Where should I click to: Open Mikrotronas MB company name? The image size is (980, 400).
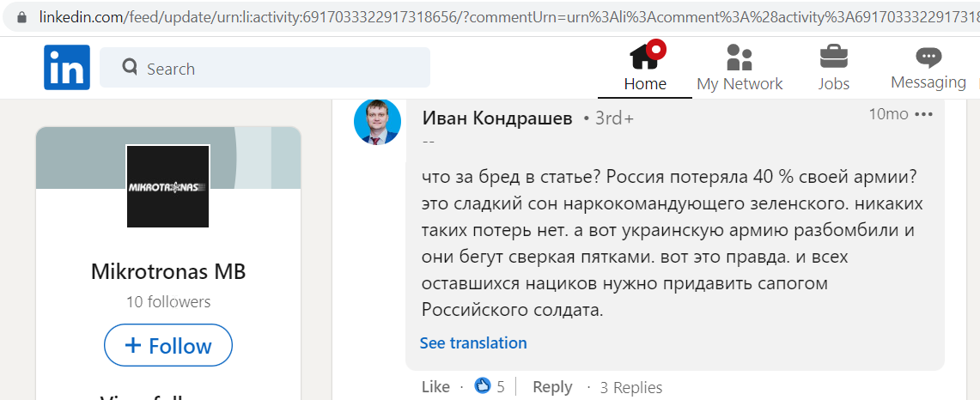pos(168,271)
